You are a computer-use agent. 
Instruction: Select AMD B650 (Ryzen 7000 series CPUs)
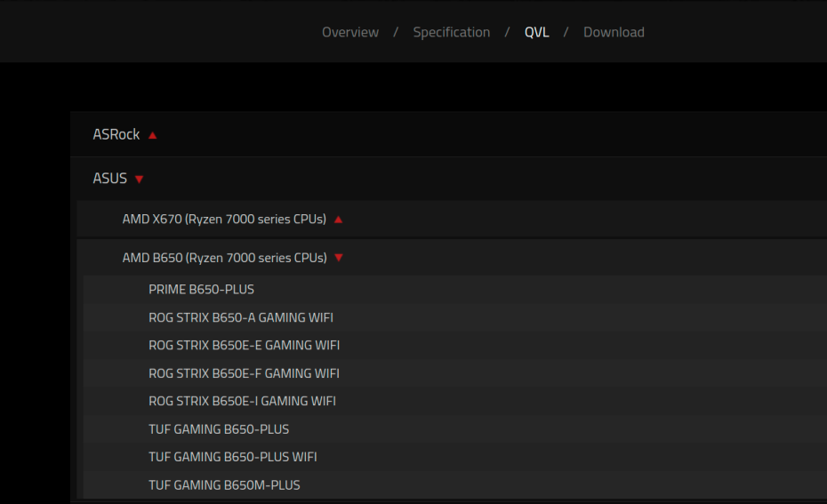224,258
